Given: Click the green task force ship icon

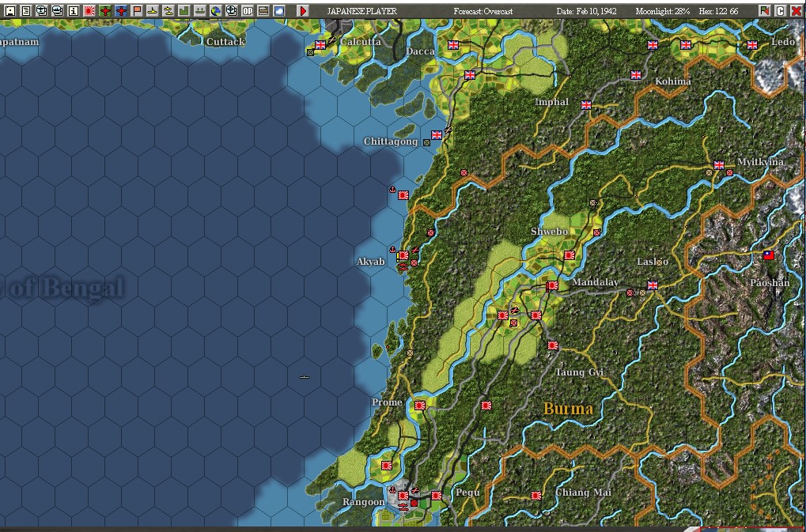Looking at the screenshot, I should tap(200, 10).
